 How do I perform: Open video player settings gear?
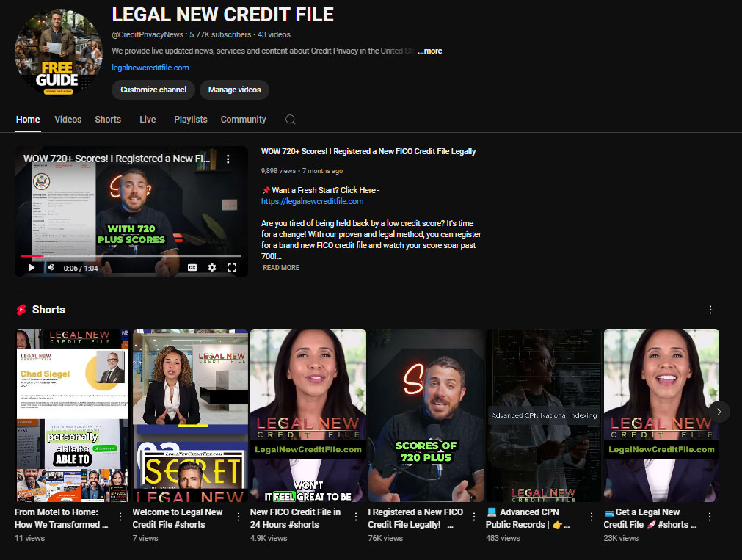[x=212, y=268]
